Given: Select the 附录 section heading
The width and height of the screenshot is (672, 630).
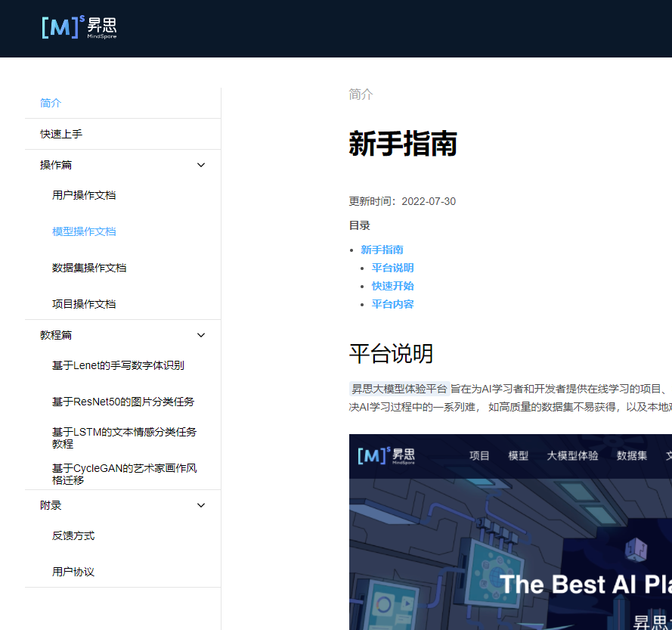Looking at the screenshot, I should 51,505.
